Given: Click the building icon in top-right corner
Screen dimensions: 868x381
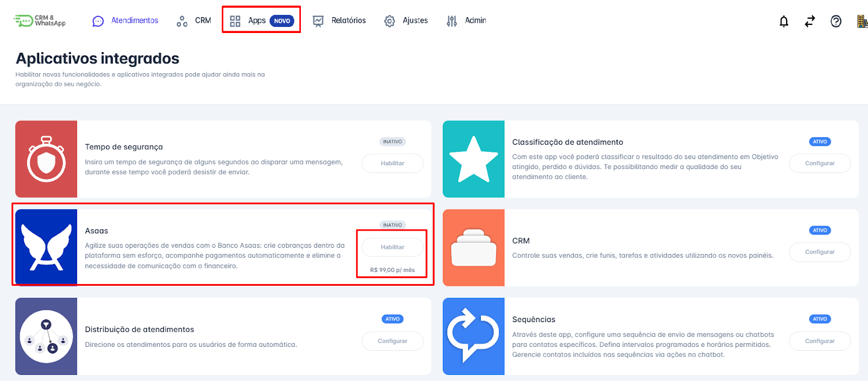Looking at the screenshot, I should [x=862, y=21].
